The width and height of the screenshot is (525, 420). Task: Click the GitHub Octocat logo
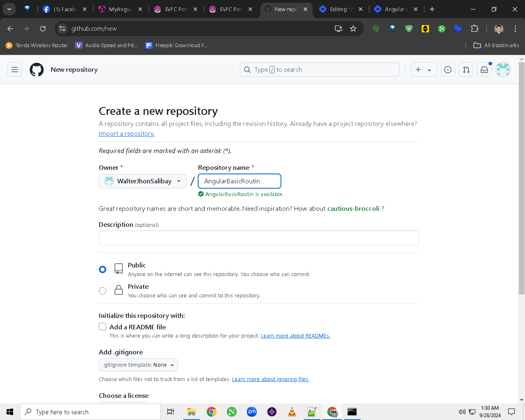point(37,70)
